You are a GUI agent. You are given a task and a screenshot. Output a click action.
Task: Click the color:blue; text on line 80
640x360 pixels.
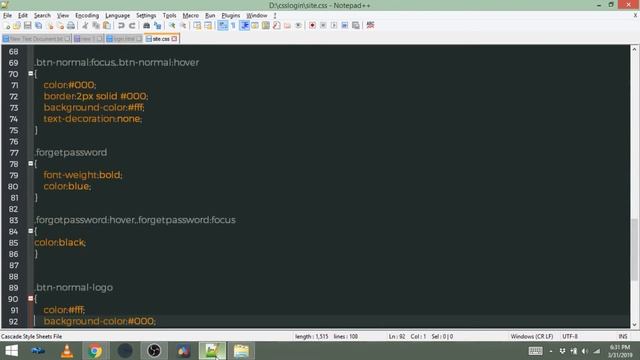(x=67, y=186)
